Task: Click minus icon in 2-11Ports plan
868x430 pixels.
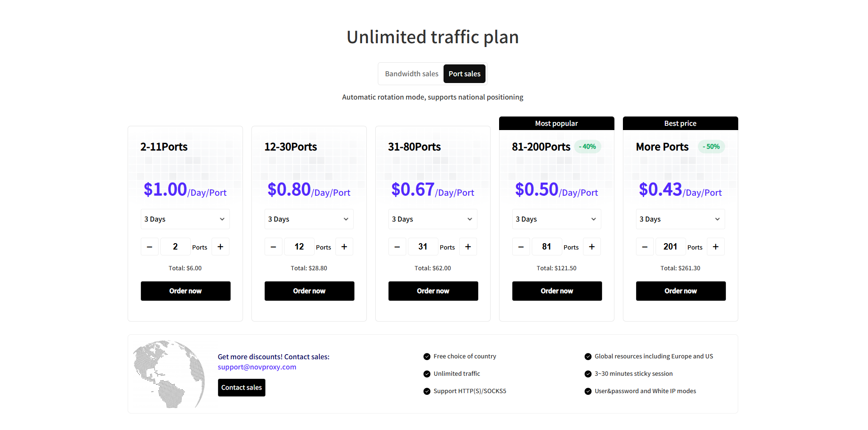Action: [150, 247]
